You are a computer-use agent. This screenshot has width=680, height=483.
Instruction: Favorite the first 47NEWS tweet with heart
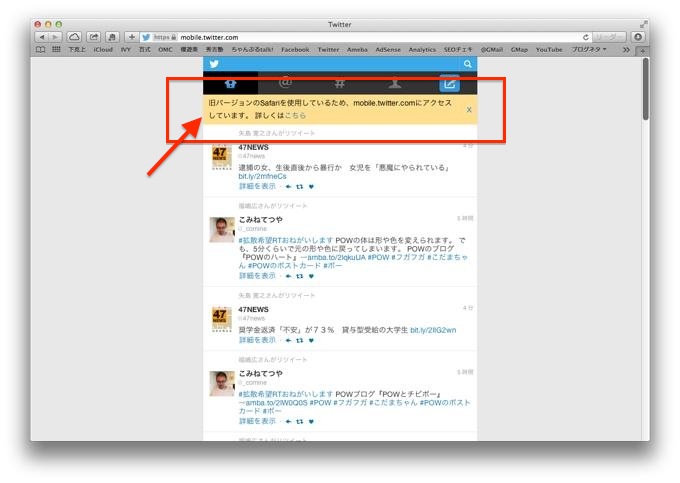coord(311,186)
